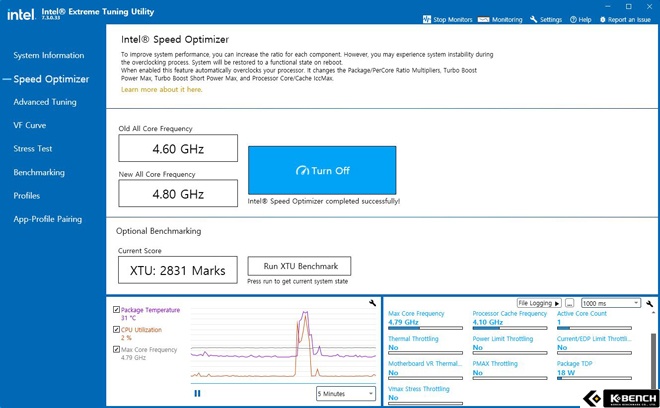Start File Logging

[539, 303]
